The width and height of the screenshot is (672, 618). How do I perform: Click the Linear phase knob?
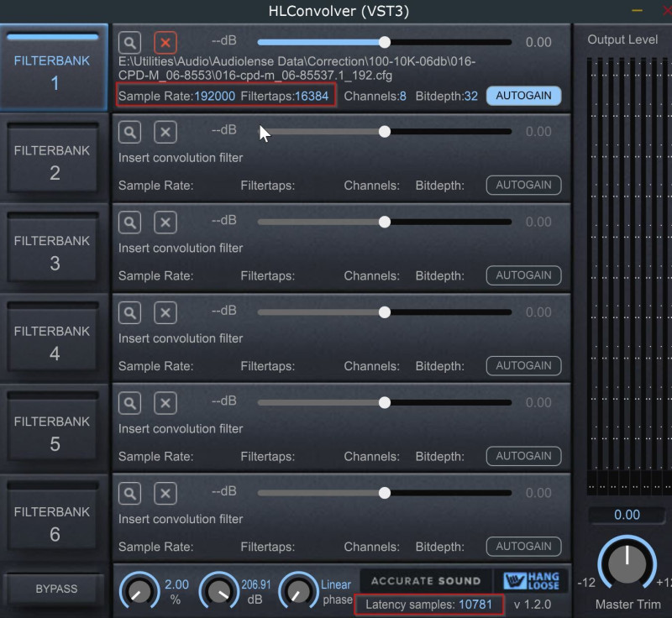299,591
